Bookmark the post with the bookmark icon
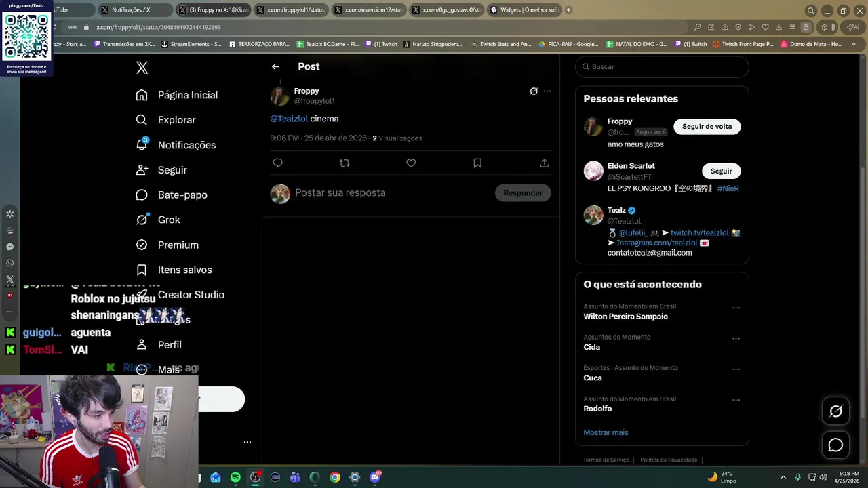868x488 pixels. (477, 163)
